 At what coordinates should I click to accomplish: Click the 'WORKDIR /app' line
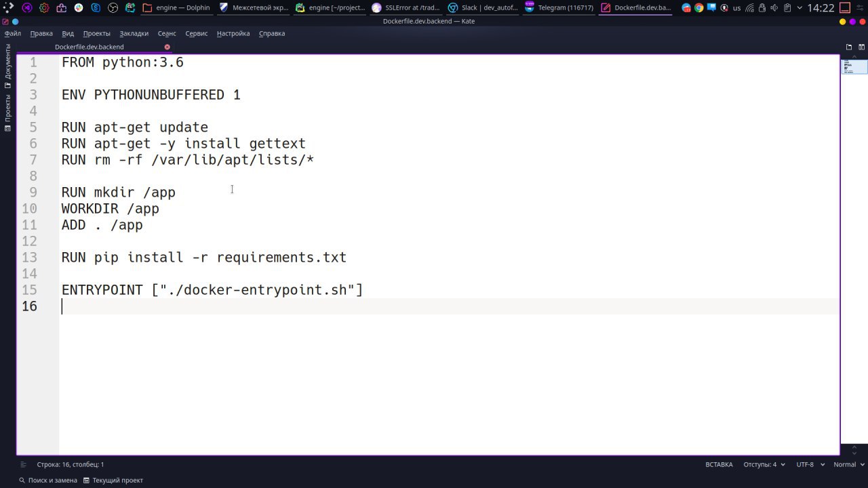(x=111, y=209)
